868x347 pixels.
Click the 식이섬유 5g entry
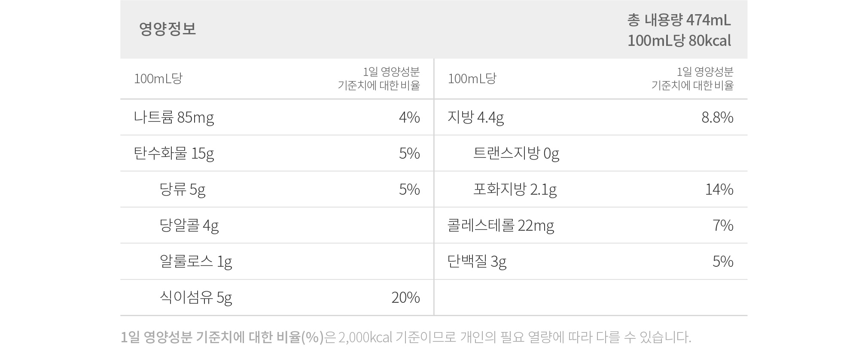click(196, 298)
